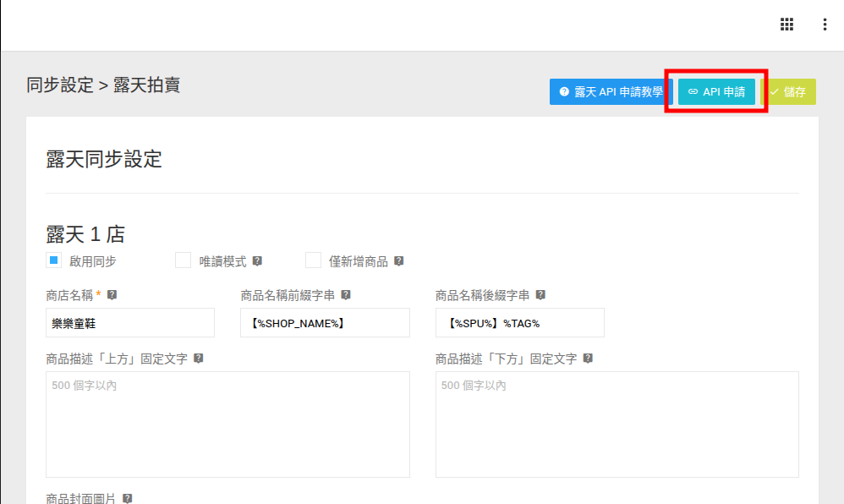Image resolution: width=844 pixels, height=504 pixels.
Task: Open the apps grid icon
Action: [786, 25]
